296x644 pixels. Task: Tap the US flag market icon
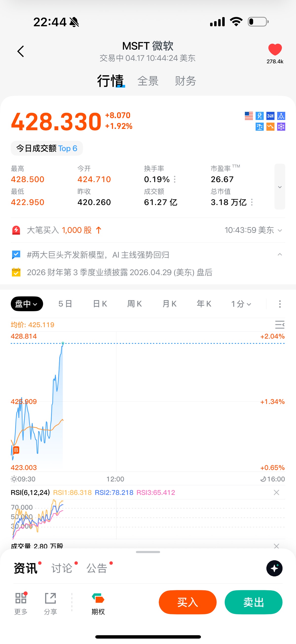coord(249,116)
